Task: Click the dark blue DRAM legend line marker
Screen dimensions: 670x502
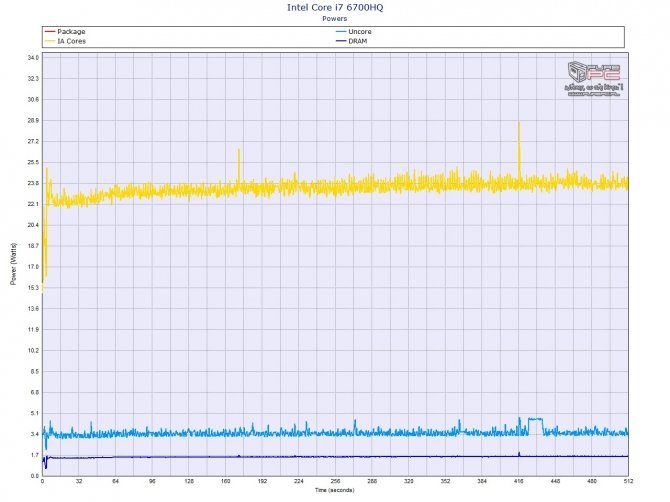Action: point(341,41)
